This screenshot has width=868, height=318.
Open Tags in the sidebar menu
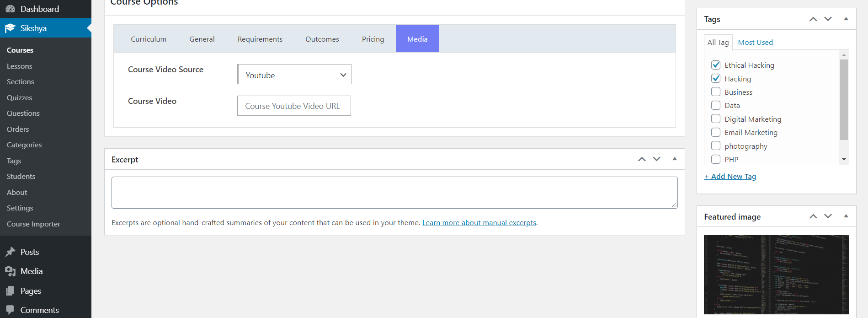point(14,161)
